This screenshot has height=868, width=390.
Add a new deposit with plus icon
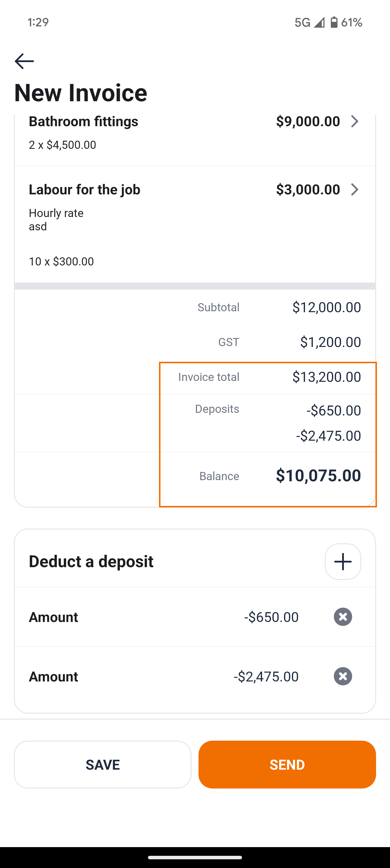tap(342, 561)
